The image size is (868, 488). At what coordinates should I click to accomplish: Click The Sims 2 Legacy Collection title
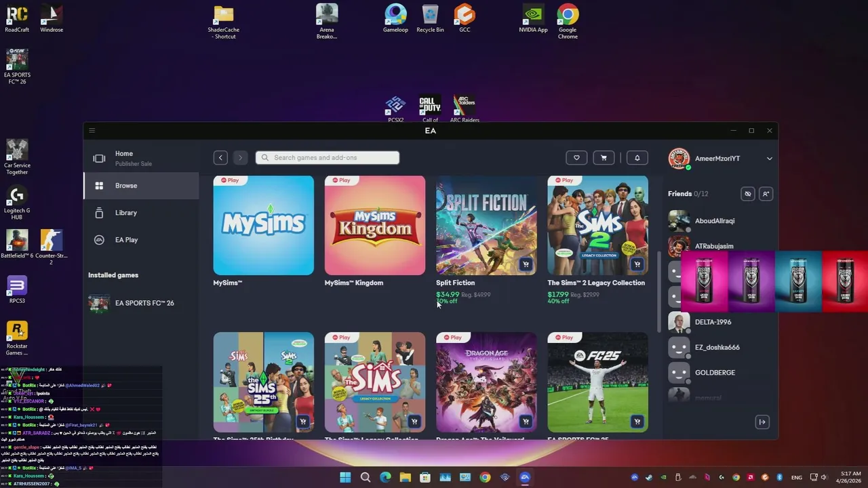[x=596, y=283]
